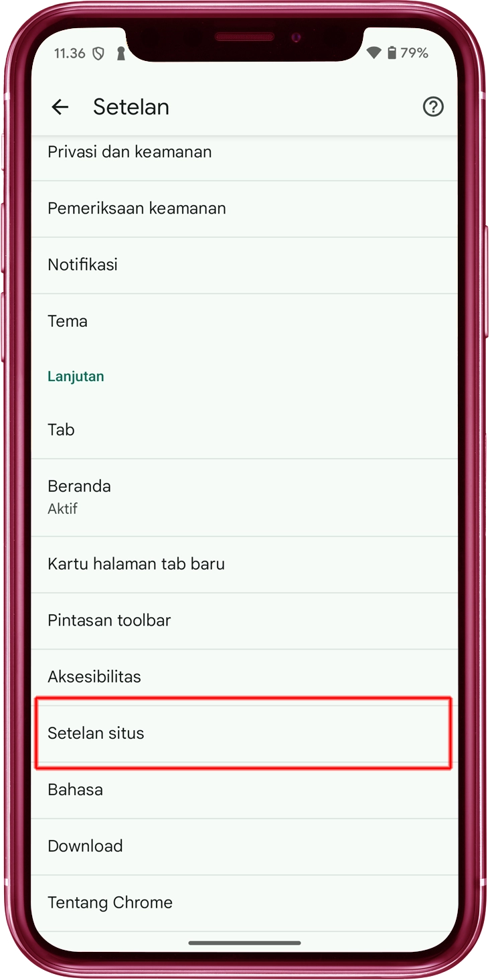Open Aksesibilitas settings
The image size is (490, 980).
click(244, 677)
